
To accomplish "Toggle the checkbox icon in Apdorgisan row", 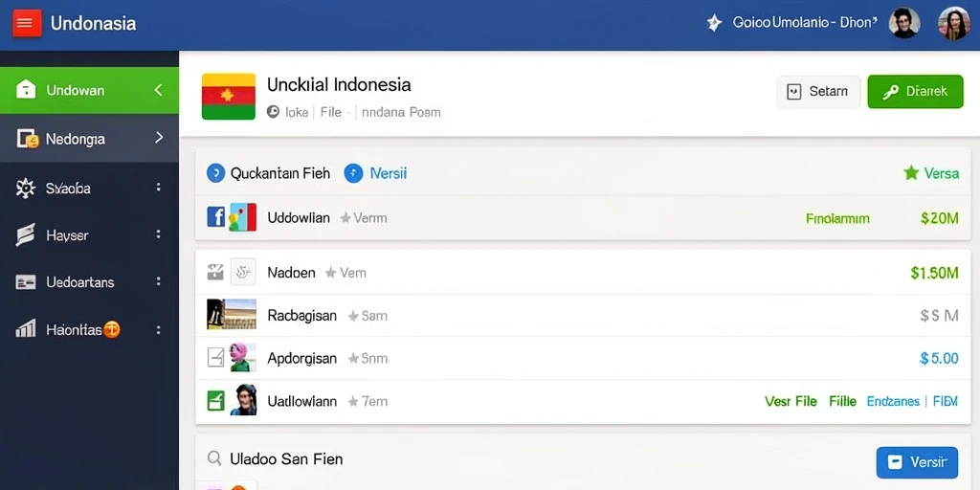I will (215, 358).
